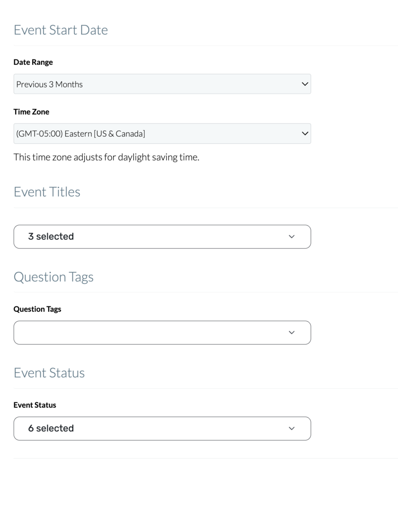Click the Date Range field label

tap(33, 62)
